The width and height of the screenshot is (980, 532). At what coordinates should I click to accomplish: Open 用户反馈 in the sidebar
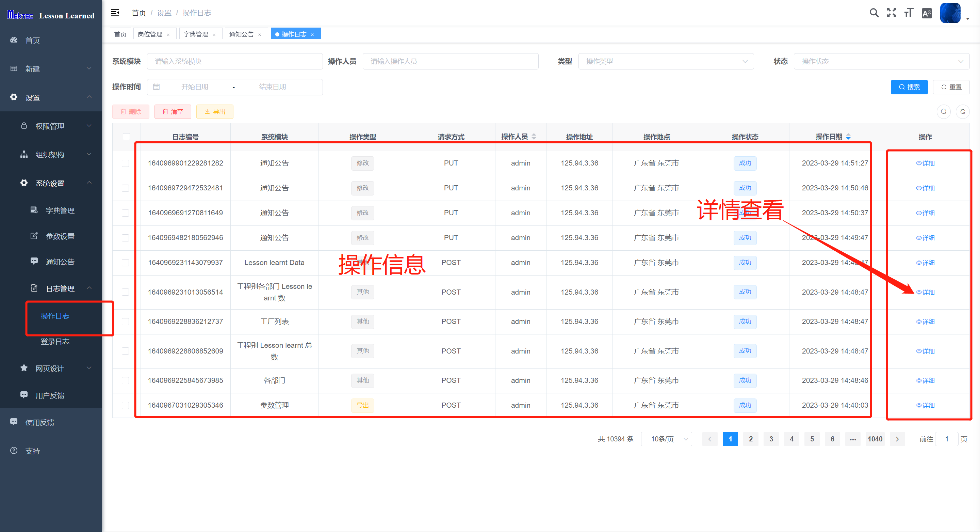click(x=51, y=395)
